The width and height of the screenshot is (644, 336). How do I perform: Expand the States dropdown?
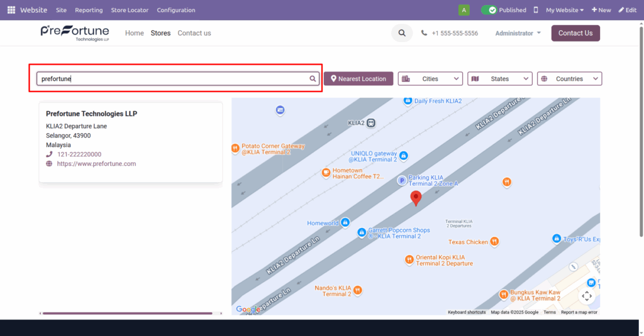(x=500, y=79)
